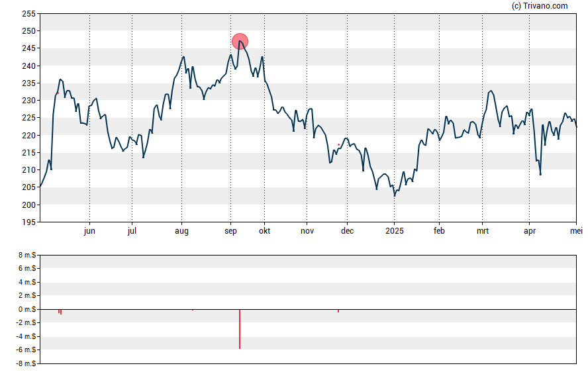Click the 'sep' x-axis label
588x374 pixels.
tap(230, 231)
